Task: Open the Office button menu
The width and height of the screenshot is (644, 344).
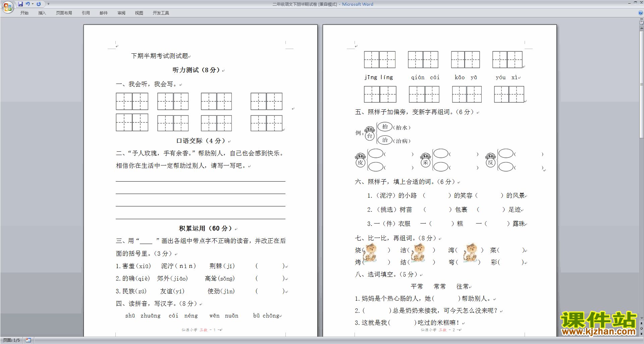Action: [7, 7]
